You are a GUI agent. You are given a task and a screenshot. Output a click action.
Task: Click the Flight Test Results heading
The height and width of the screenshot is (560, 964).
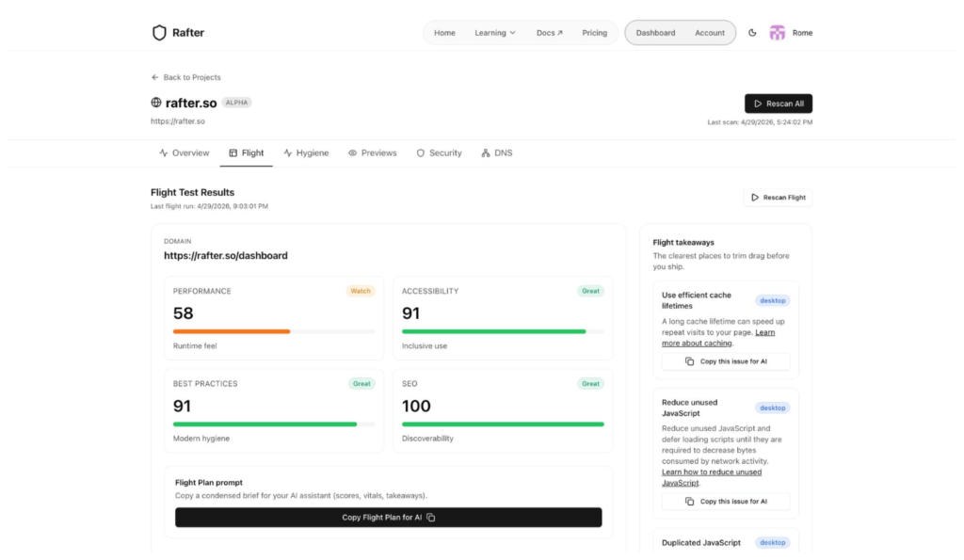click(x=192, y=192)
